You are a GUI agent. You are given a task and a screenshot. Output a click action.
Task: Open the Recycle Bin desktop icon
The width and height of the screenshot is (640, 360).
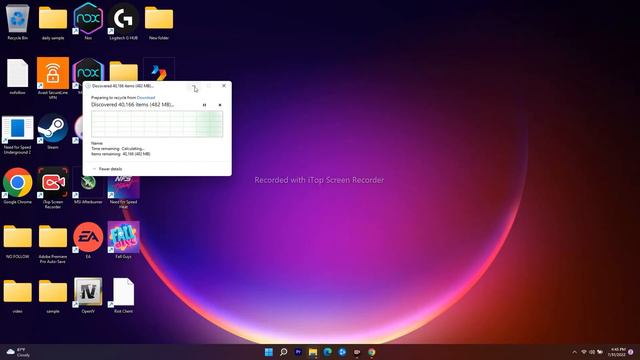(18, 22)
